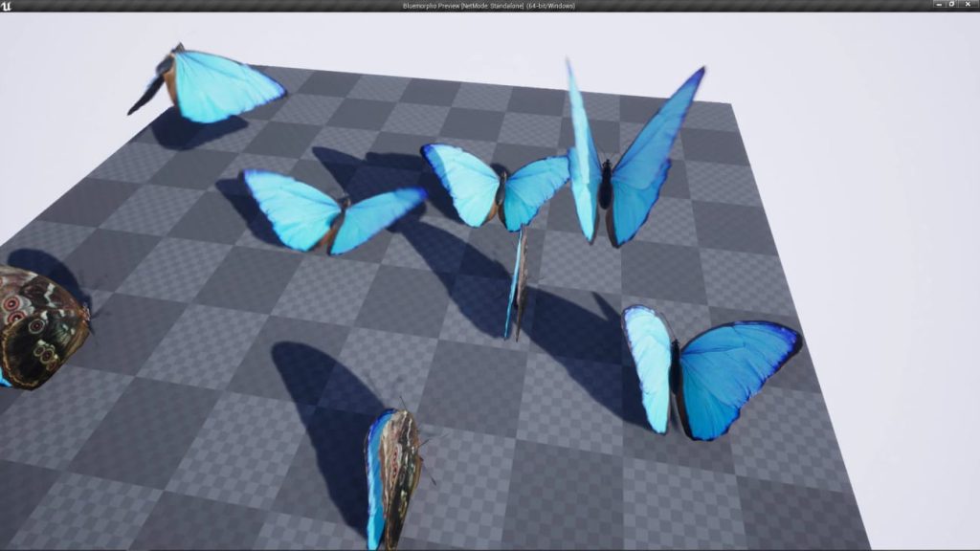980x551 pixels.
Task: Restore the preview window size
Action: coord(953,5)
